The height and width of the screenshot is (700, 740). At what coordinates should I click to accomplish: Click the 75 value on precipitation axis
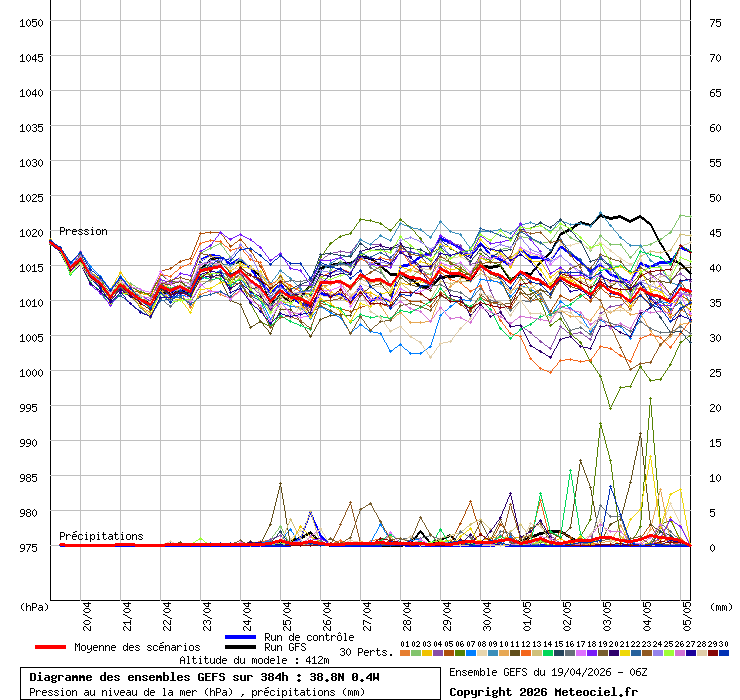pyautogui.click(x=715, y=22)
